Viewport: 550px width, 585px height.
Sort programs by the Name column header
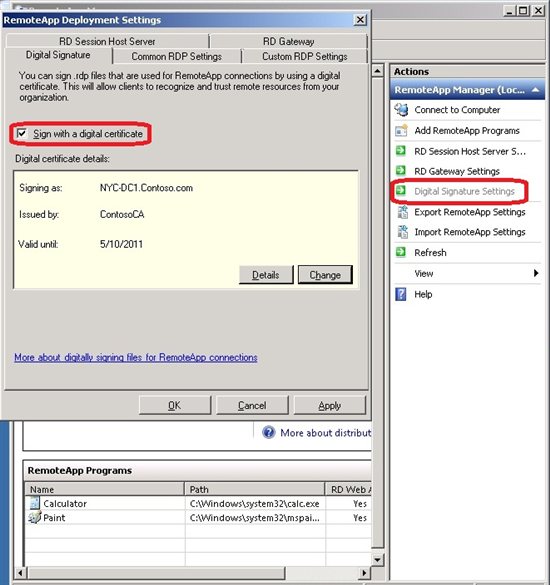click(105, 489)
